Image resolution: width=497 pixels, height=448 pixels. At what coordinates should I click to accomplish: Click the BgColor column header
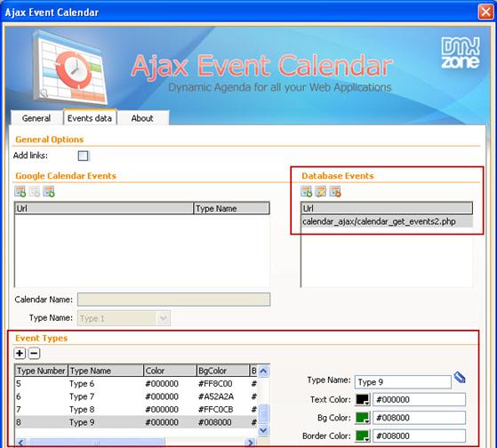pos(222,371)
